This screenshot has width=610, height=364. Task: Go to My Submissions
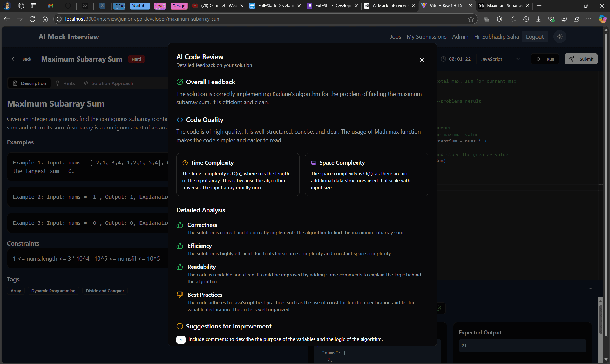(x=426, y=37)
